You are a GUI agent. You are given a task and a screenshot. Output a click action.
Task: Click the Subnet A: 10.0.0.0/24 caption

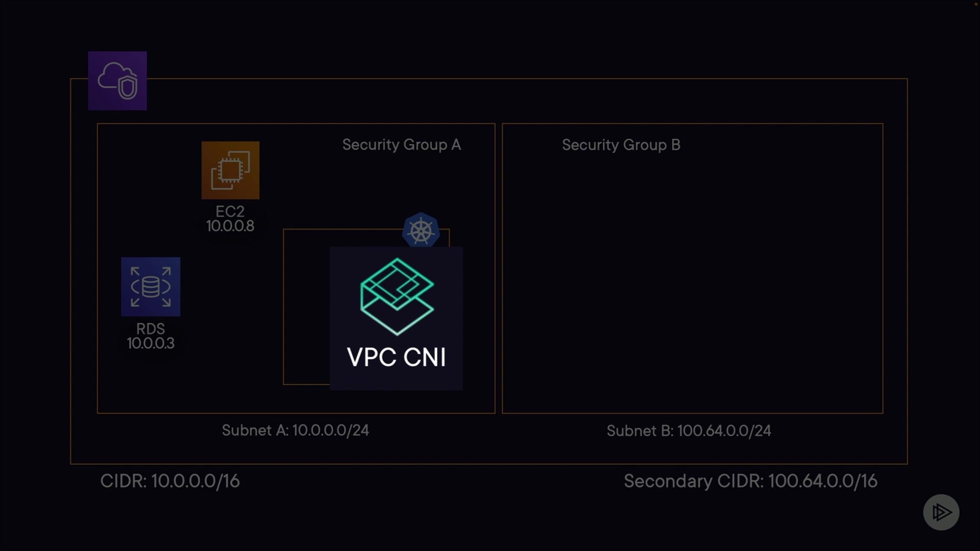[x=295, y=431]
